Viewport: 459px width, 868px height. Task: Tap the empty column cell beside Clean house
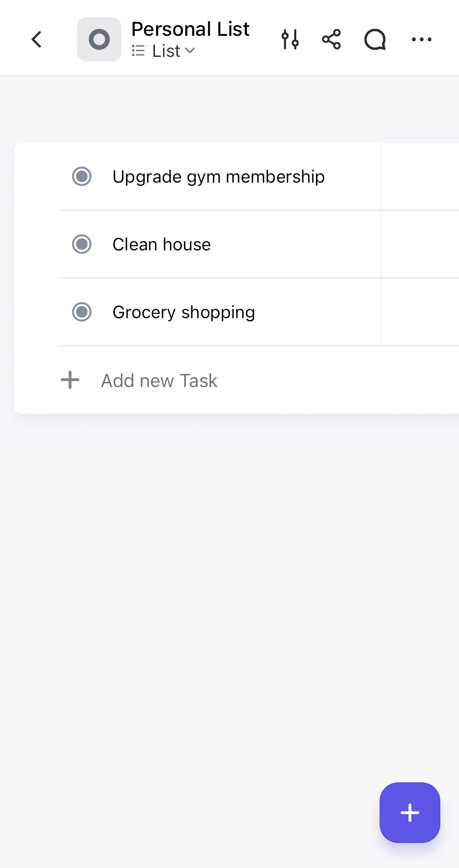coord(420,244)
